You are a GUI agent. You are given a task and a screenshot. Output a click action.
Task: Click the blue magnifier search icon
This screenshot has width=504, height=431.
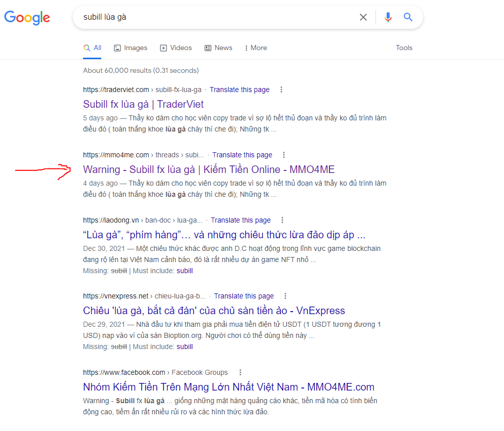pos(408,17)
